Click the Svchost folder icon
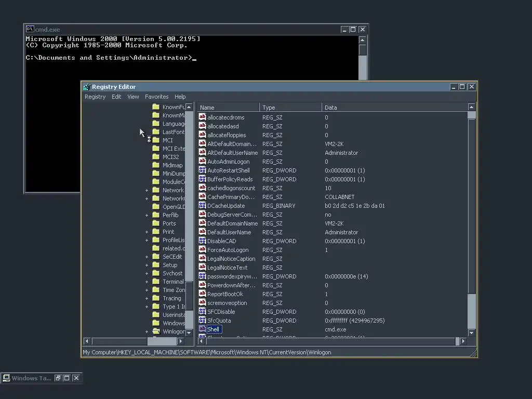 (x=156, y=273)
